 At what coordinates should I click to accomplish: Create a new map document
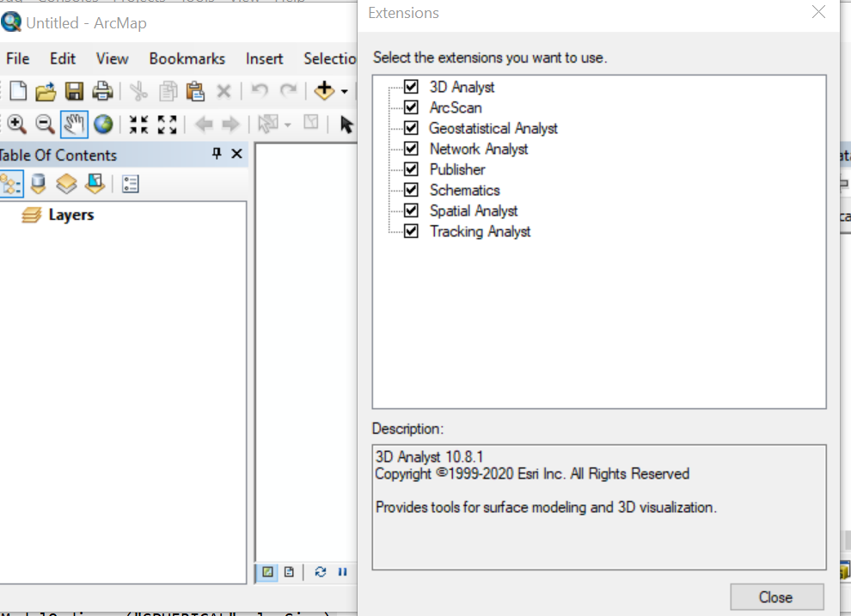tap(16, 90)
